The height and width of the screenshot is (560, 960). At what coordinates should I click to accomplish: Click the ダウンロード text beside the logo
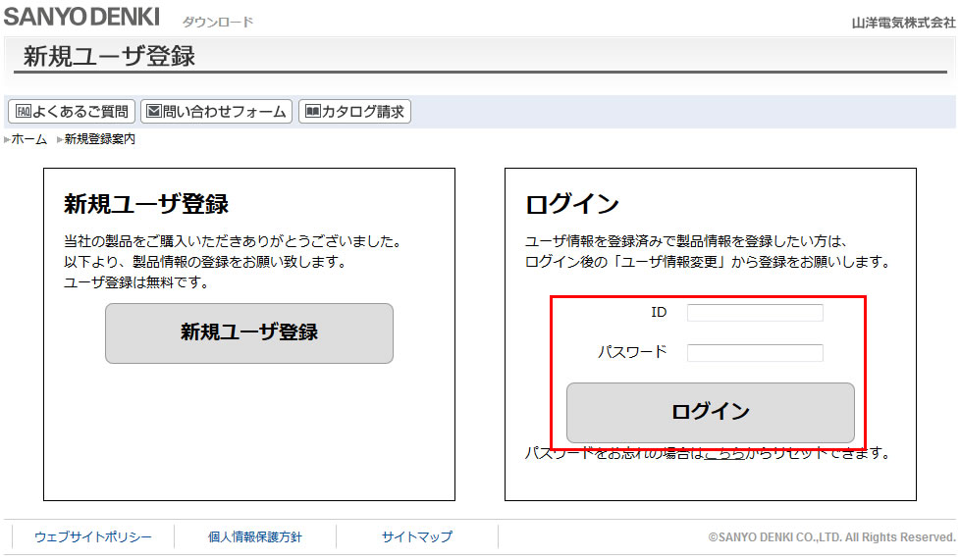click(x=217, y=23)
